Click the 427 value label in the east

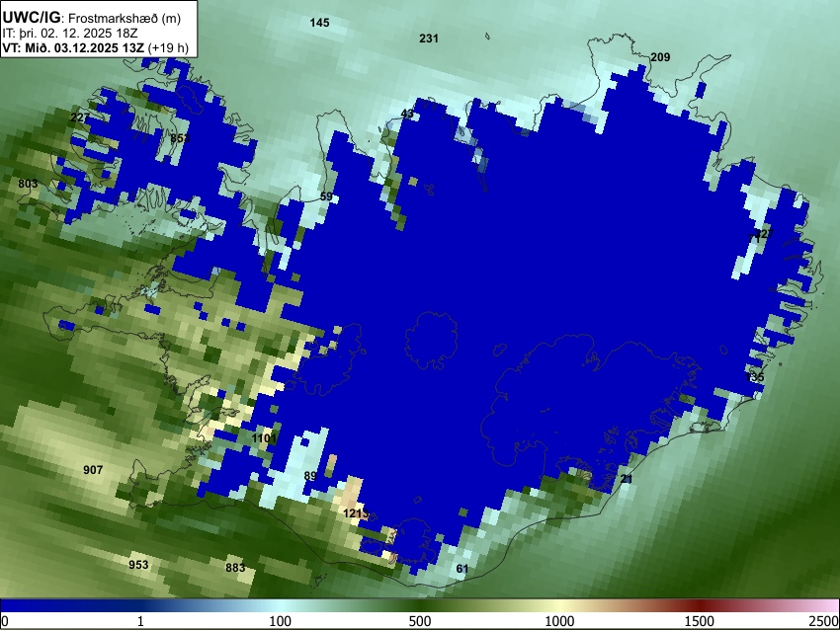[x=765, y=234]
